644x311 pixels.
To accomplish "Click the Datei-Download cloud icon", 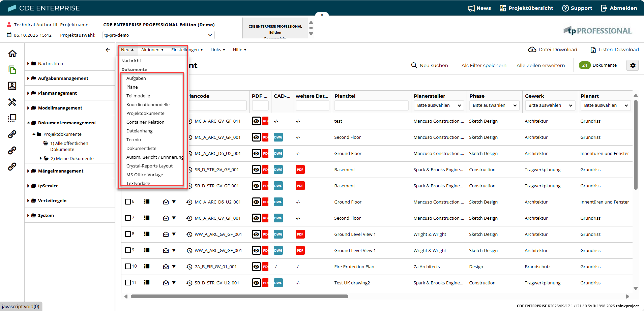I will (x=532, y=50).
